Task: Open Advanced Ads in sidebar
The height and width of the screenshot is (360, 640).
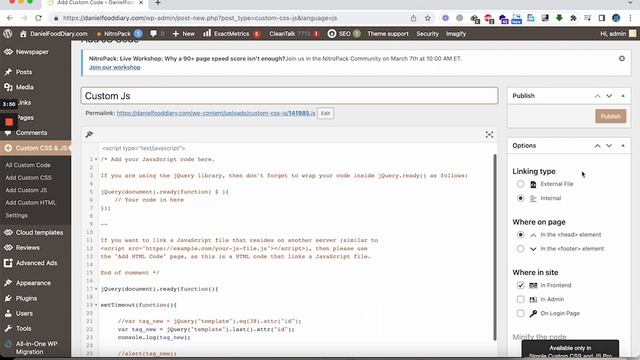Action: pyautogui.click(x=36, y=263)
